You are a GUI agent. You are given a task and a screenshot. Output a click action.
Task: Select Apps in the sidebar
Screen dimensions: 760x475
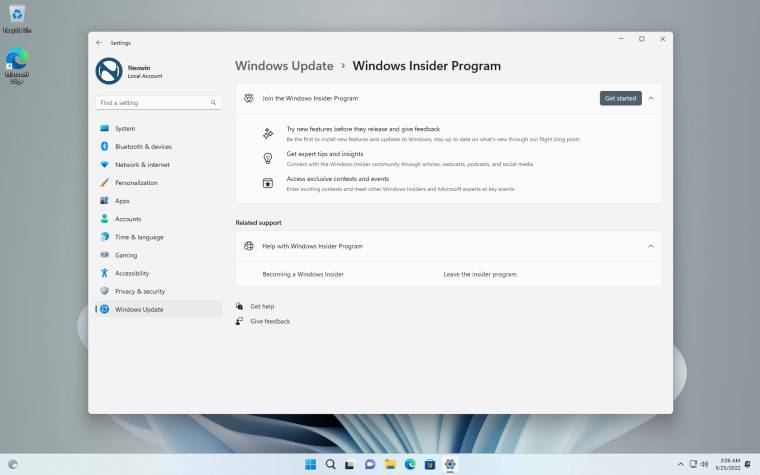click(x=158, y=201)
